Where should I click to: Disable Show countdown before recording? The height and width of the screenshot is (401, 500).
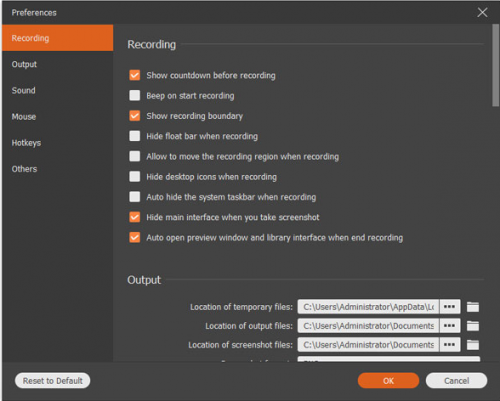(x=135, y=75)
